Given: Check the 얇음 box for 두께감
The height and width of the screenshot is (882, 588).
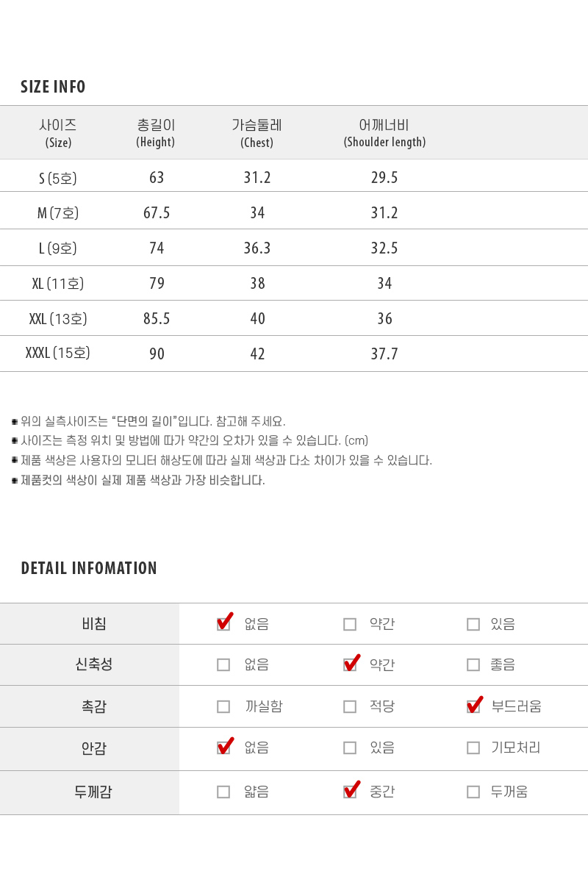Looking at the screenshot, I should point(223,792).
